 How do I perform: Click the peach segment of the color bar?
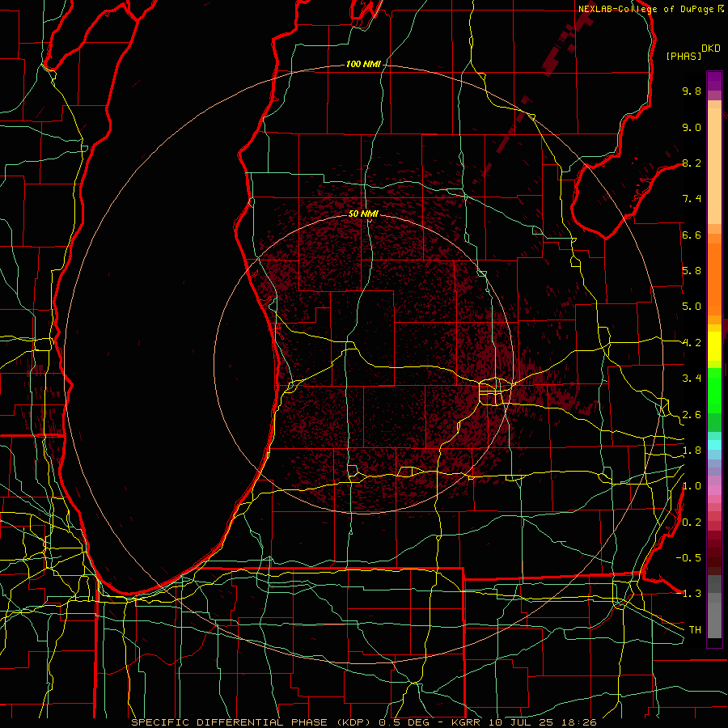pyautogui.click(x=714, y=166)
